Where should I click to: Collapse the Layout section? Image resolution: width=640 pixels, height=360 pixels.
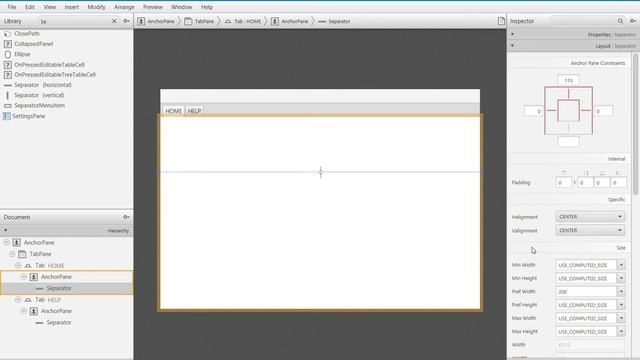click(x=513, y=46)
